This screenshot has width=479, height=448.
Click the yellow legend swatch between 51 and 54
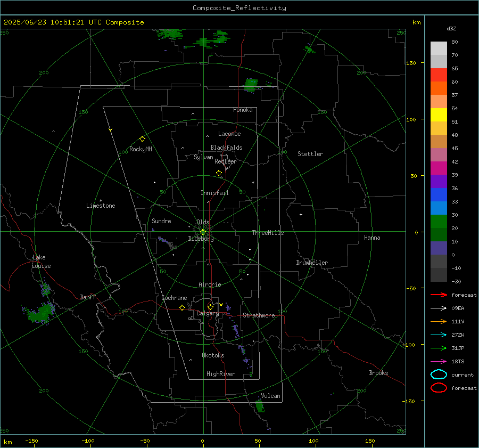pyautogui.click(x=439, y=115)
